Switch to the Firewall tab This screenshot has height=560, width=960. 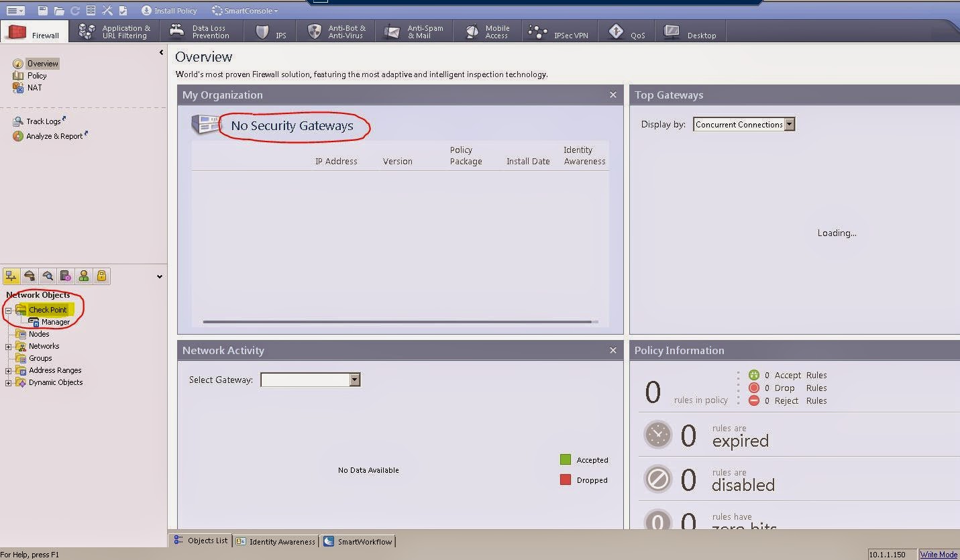click(x=36, y=32)
